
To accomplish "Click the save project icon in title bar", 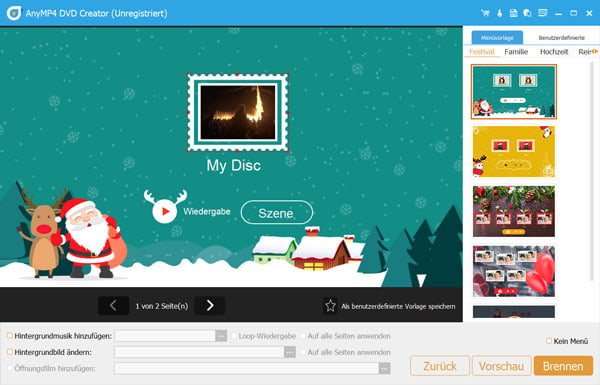I will pyautogui.click(x=513, y=13).
